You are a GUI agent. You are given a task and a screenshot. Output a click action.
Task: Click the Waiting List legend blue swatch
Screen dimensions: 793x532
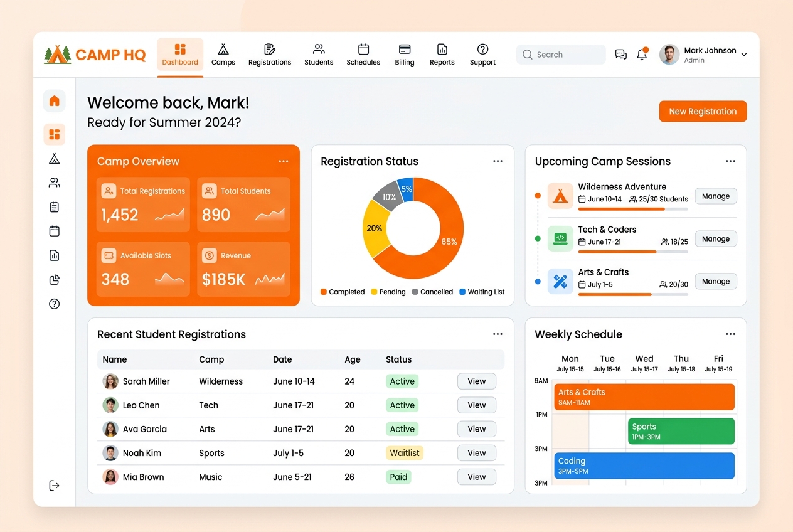(462, 292)
